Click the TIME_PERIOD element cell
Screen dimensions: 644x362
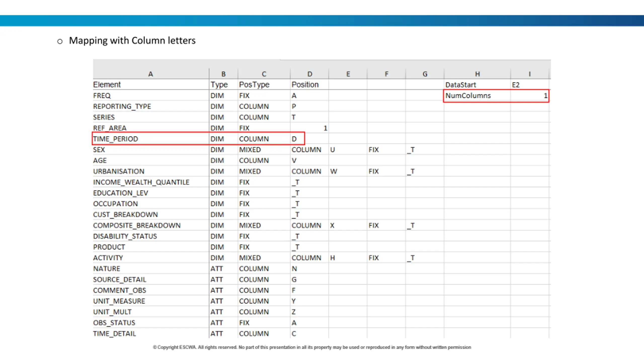[x=151, y=139]
